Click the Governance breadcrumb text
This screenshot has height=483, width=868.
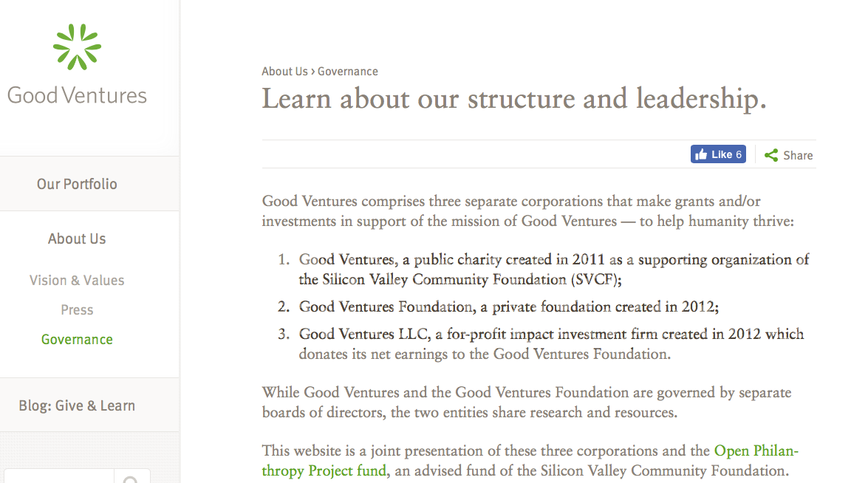click(x=348, y=72)
